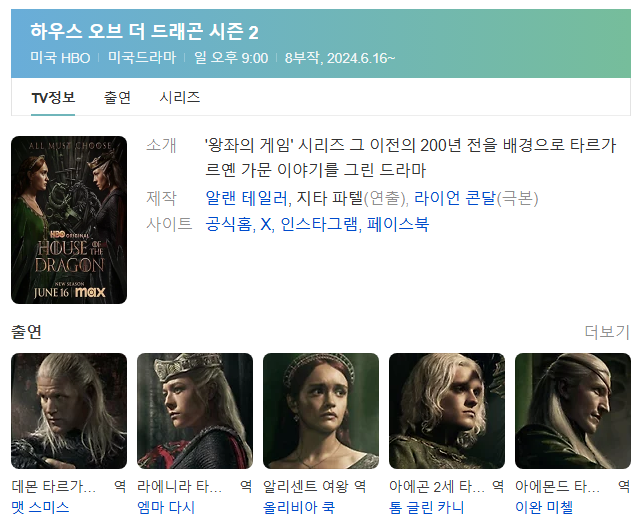Open the X social link
Screen dimensions: 638x521
click(265, 224)
